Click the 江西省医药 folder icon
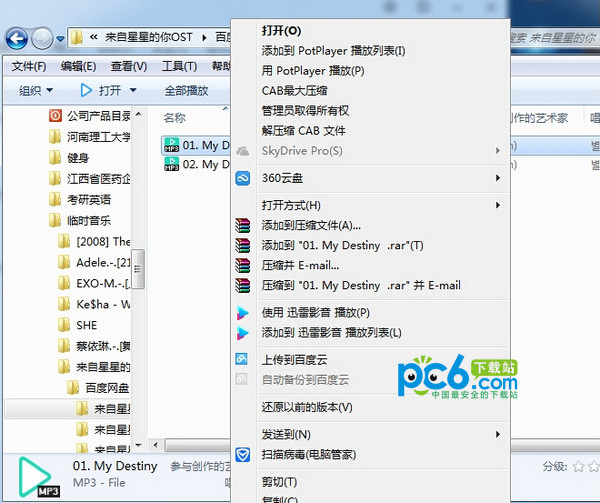The image size is (600, 503). point(55,178)
